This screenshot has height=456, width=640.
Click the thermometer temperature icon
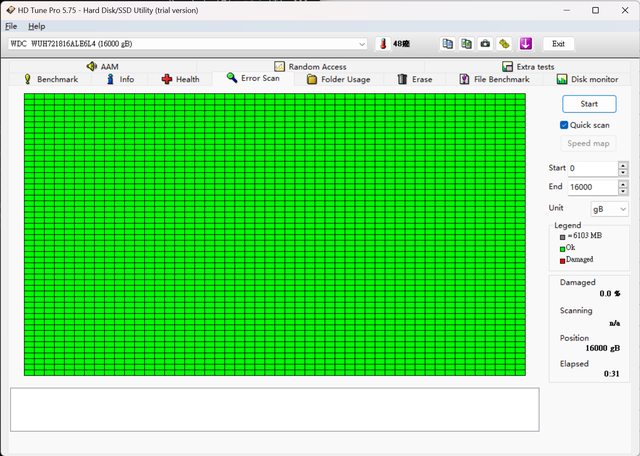coord(382,44)
